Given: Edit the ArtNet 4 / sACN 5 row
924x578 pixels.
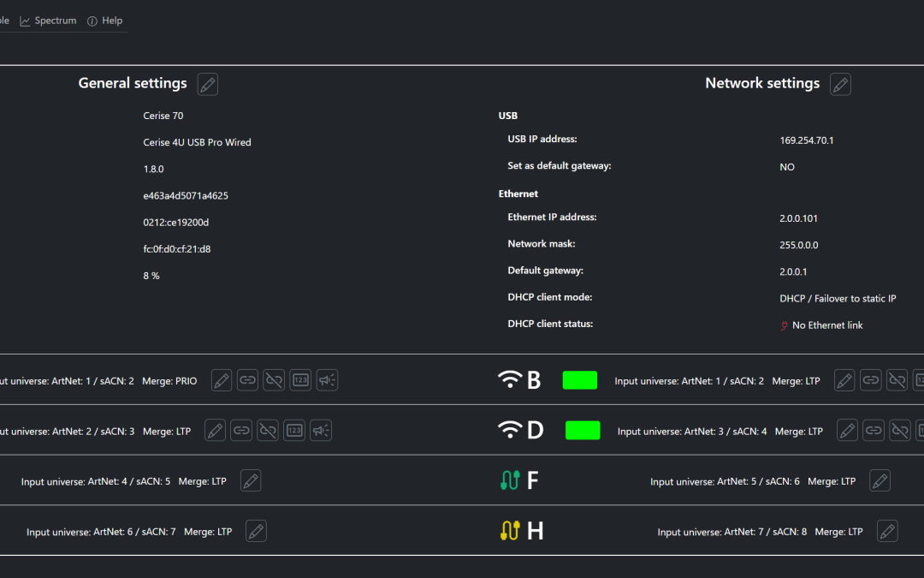Looking at the screenshot, I should [x=250, y=480].
